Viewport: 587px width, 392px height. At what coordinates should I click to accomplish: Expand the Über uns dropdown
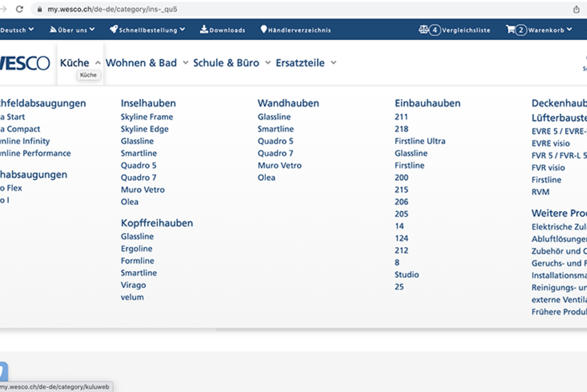tap(72, 29)
